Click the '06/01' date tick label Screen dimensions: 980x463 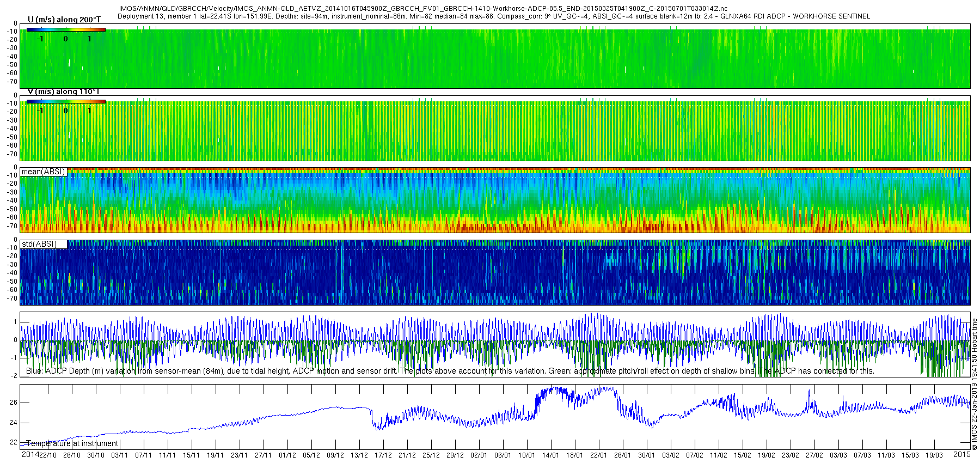click(503, 455)
